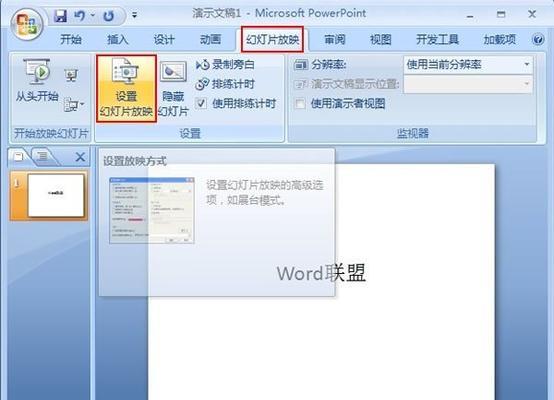The height and width of the screenshot is (400, 554).
Task: Open the 开发工具 tab
Action: click(437, 39)
